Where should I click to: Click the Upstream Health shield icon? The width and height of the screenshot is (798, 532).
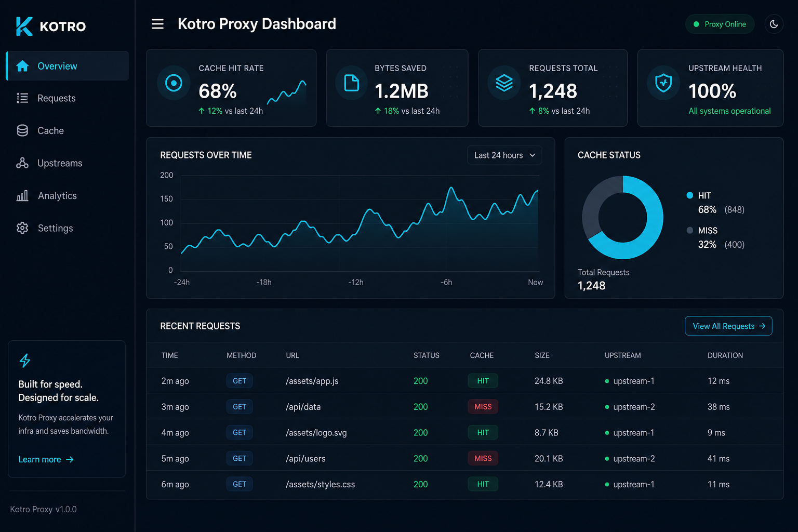[x=663, y=83]
